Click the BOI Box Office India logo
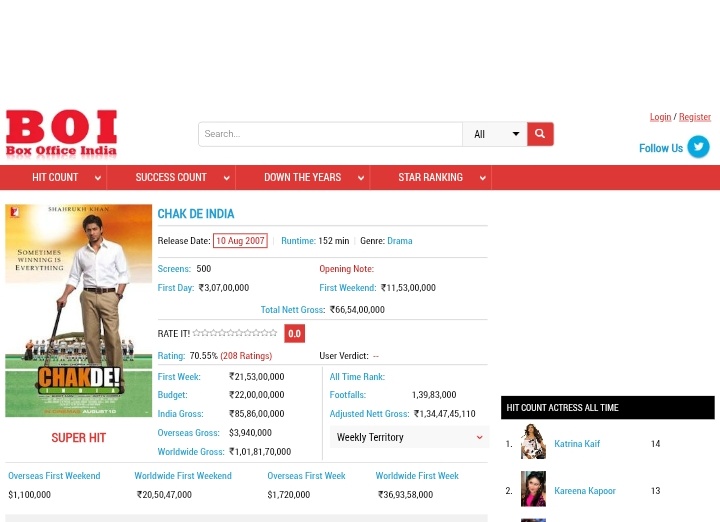 tap(62, 133)
